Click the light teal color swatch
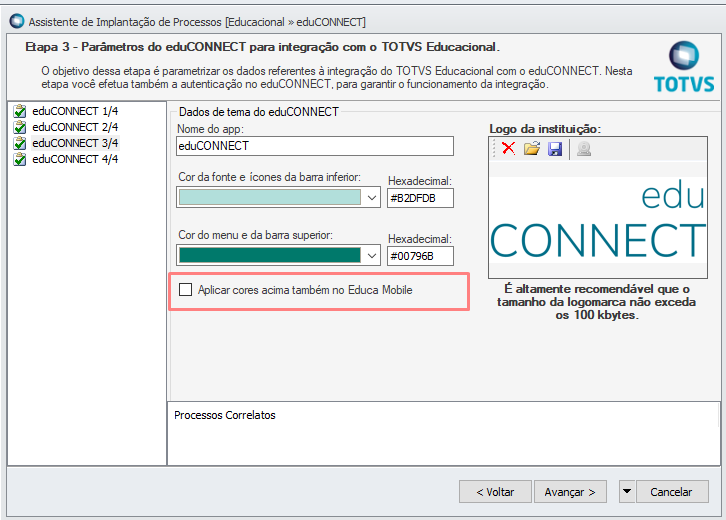Image resolution: width=726 pixels, height=520 pixels. [x=270, y=198]
